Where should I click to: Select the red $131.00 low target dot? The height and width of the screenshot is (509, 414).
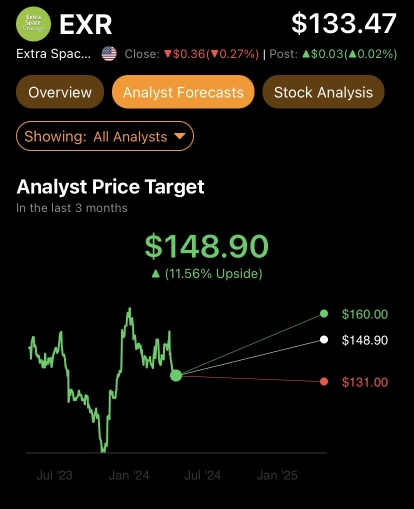point(324,382)
